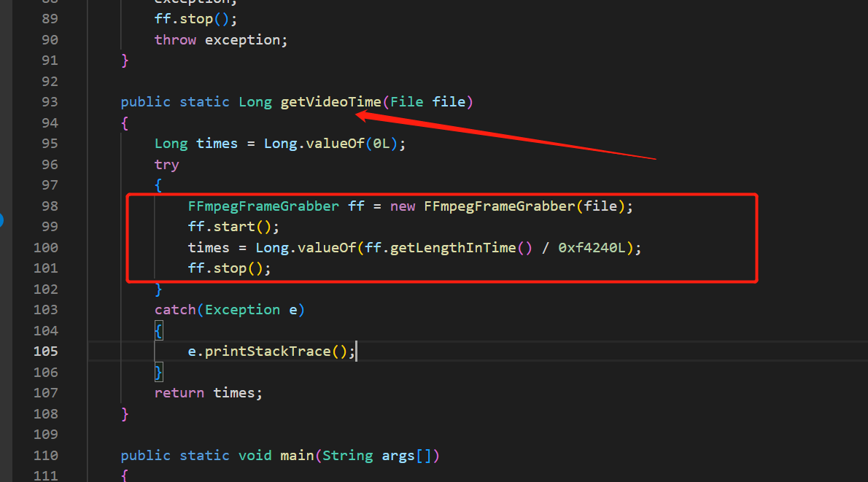
Task: Click the new keyword on line 98
Action: [403, 206]
